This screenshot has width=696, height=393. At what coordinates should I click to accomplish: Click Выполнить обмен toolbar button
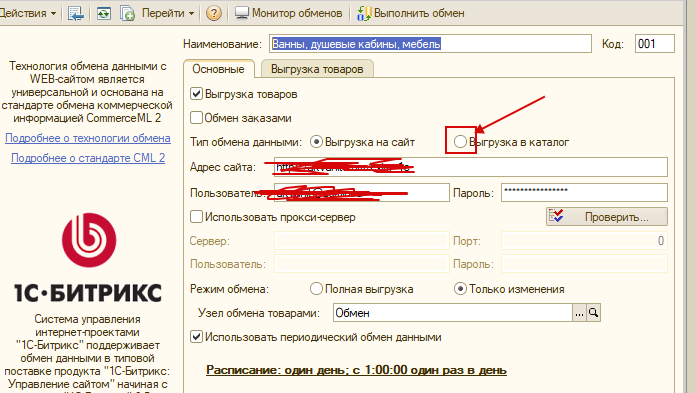click(x=411, y=13)
